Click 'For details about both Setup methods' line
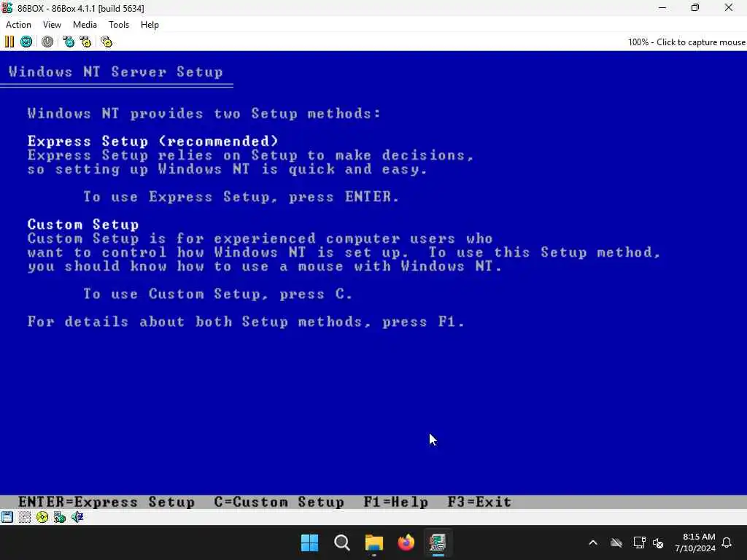 (x=246, y=322)
